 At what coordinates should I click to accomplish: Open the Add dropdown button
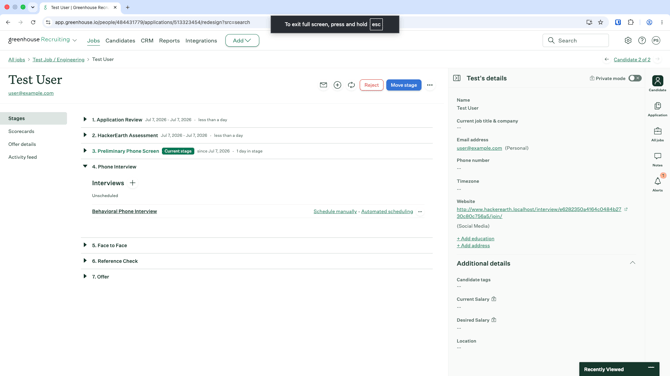point(242,41)
